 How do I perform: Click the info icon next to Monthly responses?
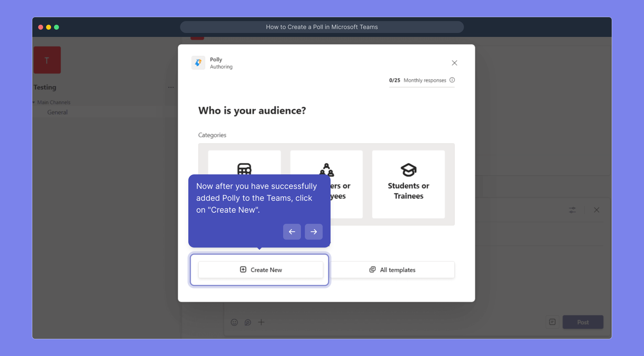(452, 80)
